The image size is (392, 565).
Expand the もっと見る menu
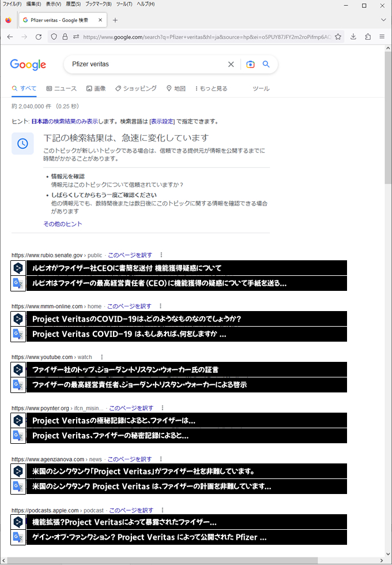[212, 89]
